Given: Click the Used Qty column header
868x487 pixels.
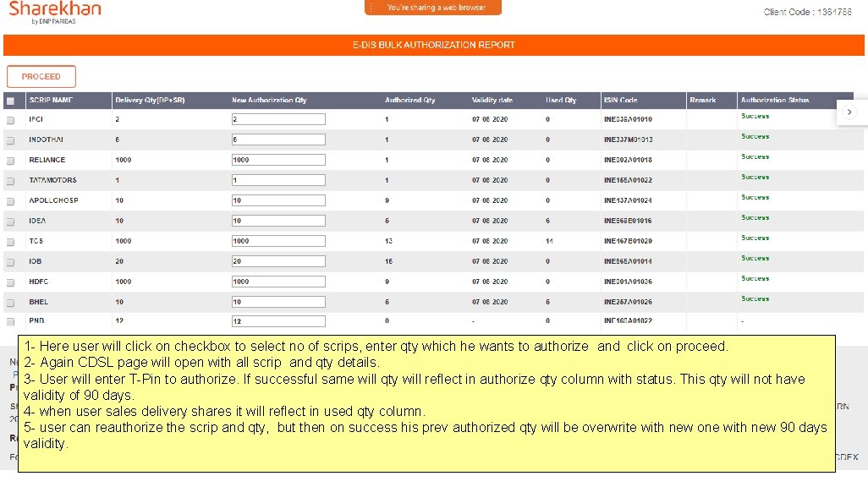Looking at the screenshot, I should click(561, 100).
